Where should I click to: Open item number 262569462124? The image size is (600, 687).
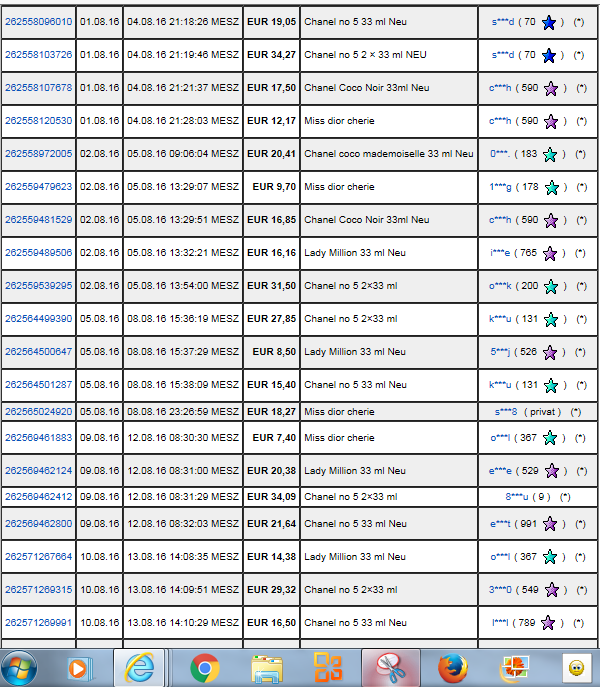point(39,471)
